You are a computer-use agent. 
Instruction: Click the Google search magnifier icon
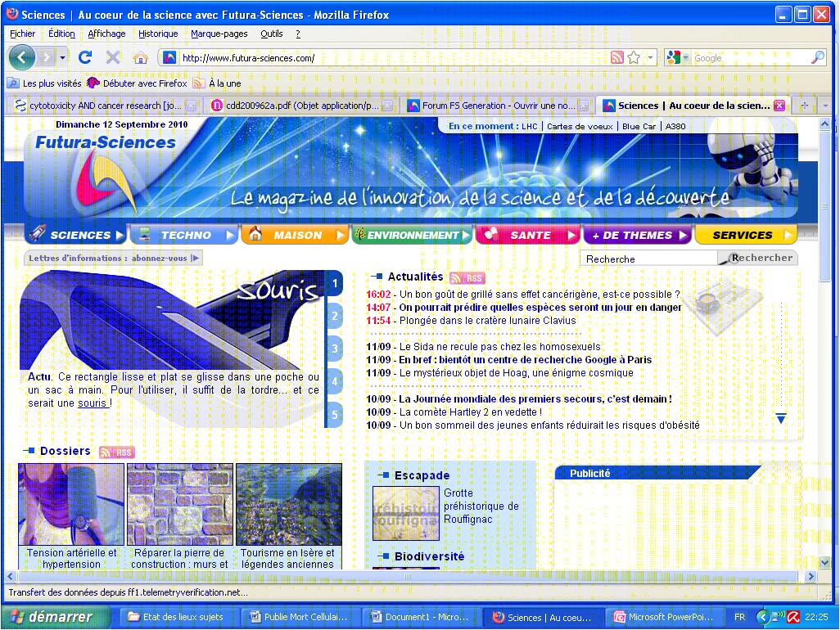click(x=818, y=57)
